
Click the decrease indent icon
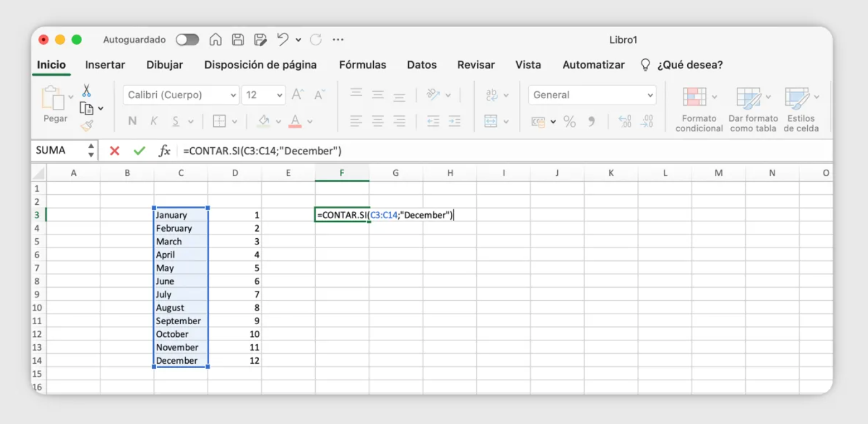(x=433, y=121)
